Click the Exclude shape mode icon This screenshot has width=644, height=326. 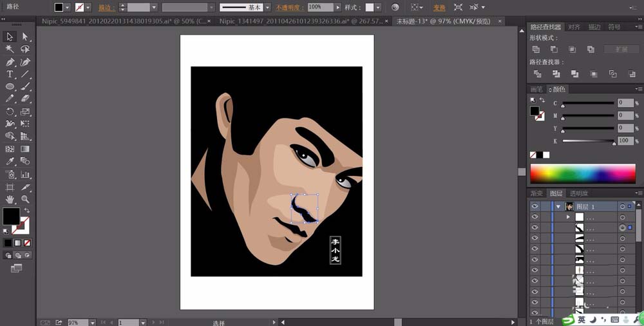coord(591,50)
